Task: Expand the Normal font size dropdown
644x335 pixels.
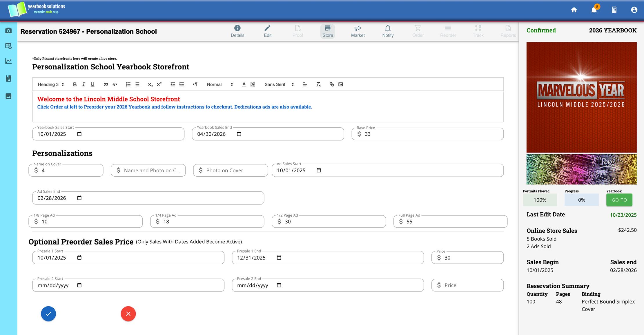Action: pos(219,84)
